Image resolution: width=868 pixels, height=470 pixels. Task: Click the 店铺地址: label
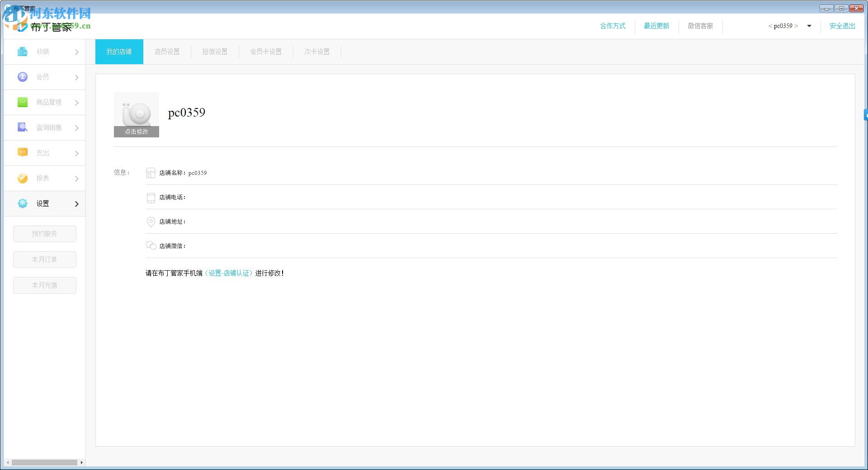click(172, 221)
